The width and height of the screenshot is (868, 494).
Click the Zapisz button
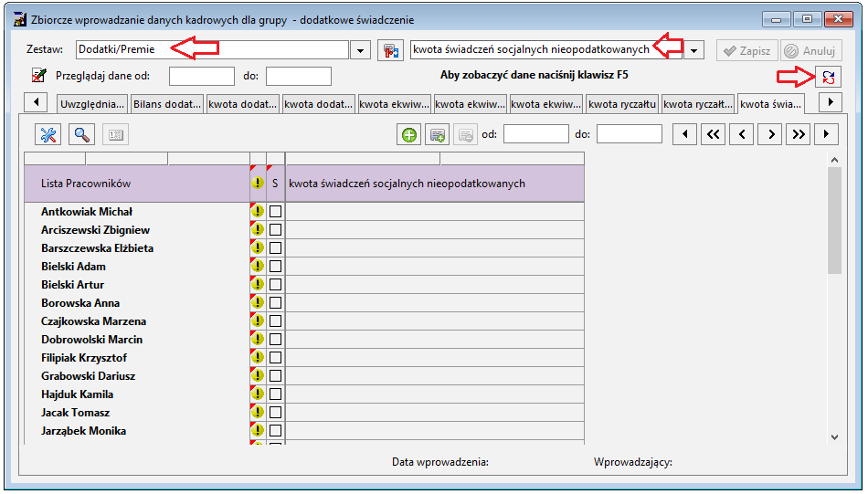[x=747, y=50]
